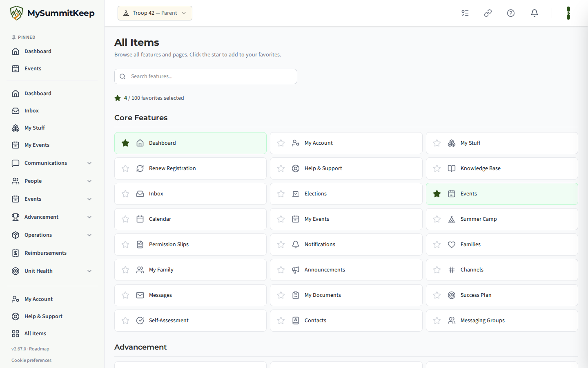Open the Messages card

(x=190, y=295)
